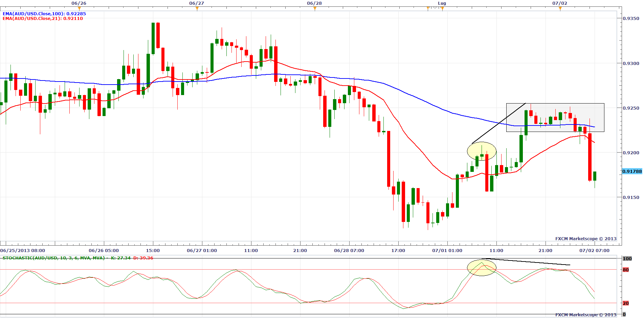The width and height of the screenshot is (644, 318).
Task: Select the 07/01 01:00 time axis label
Action: (x=447, y=251)
